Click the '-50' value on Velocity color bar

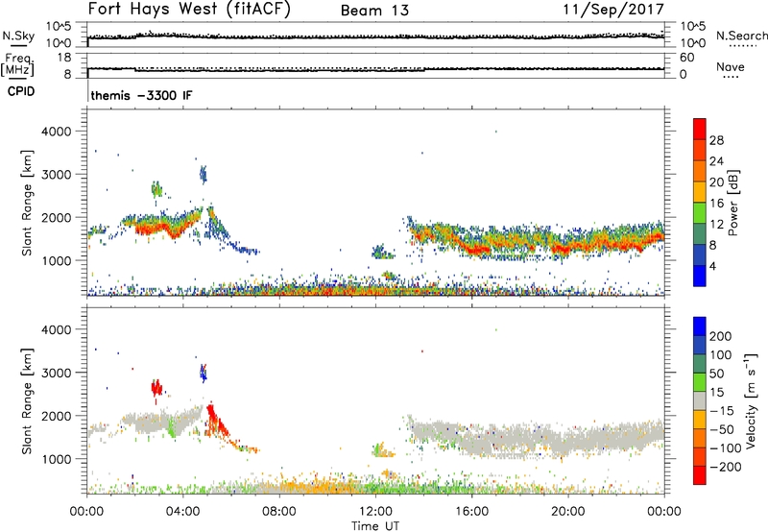(722, 429)
